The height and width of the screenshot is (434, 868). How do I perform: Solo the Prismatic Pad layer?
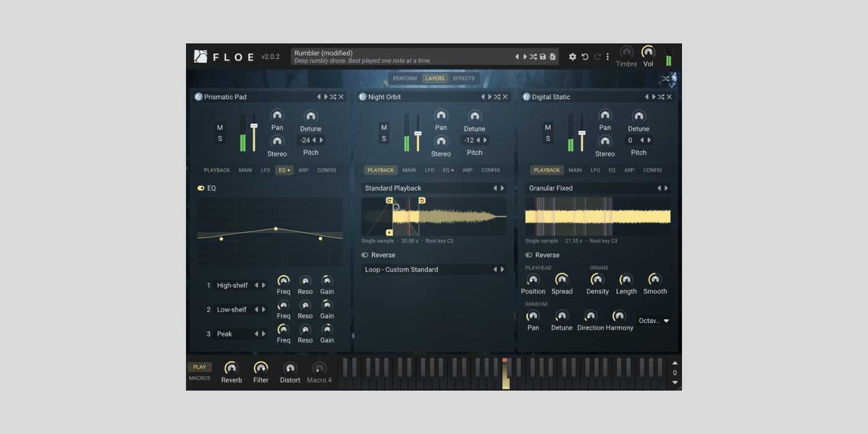point(219,138)
